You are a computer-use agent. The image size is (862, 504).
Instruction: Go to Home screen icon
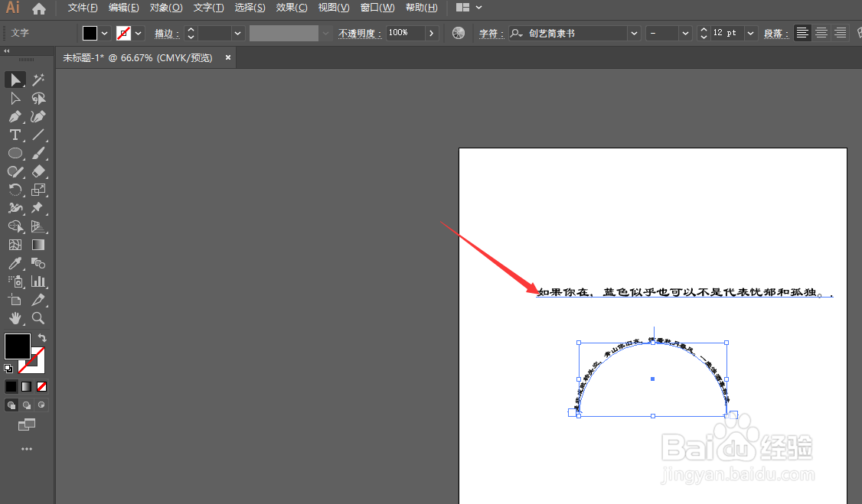pos(39,8)
